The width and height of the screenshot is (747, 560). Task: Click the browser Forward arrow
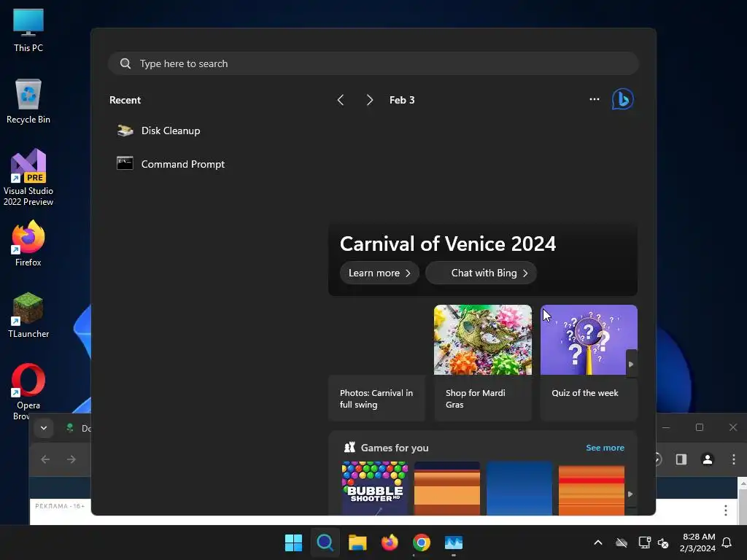71,459
